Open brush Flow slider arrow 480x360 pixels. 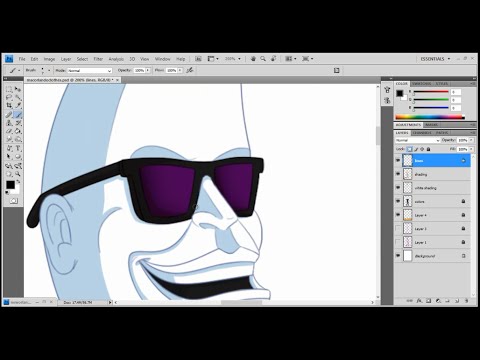point(180,70)
